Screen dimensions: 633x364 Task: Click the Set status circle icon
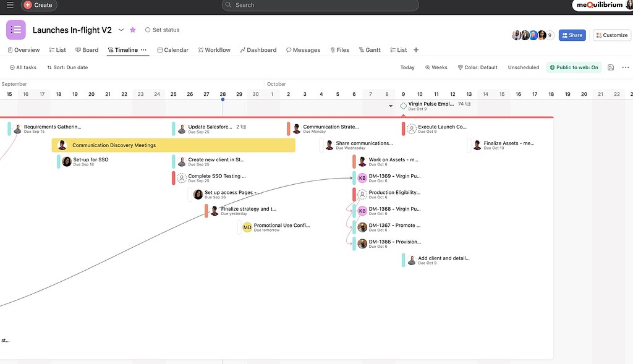pyautogui.click(x=147, y=29)
